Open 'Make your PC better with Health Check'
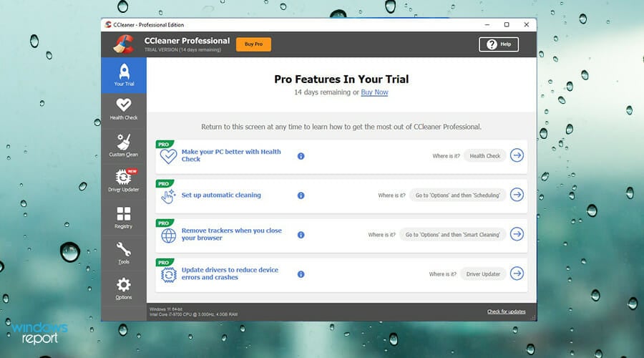The height and width of the screenshot is (358, 644). [231, 155]
